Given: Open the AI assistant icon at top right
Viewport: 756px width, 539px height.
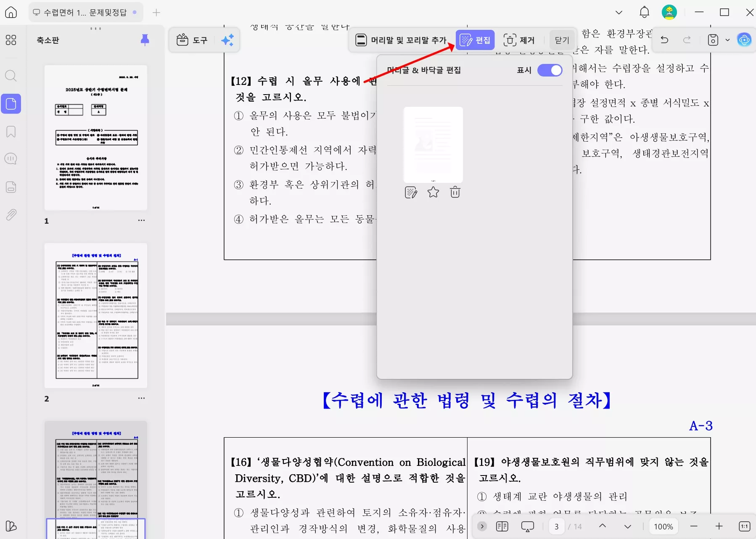Looking at the screenshot, I should pos(744,40).
